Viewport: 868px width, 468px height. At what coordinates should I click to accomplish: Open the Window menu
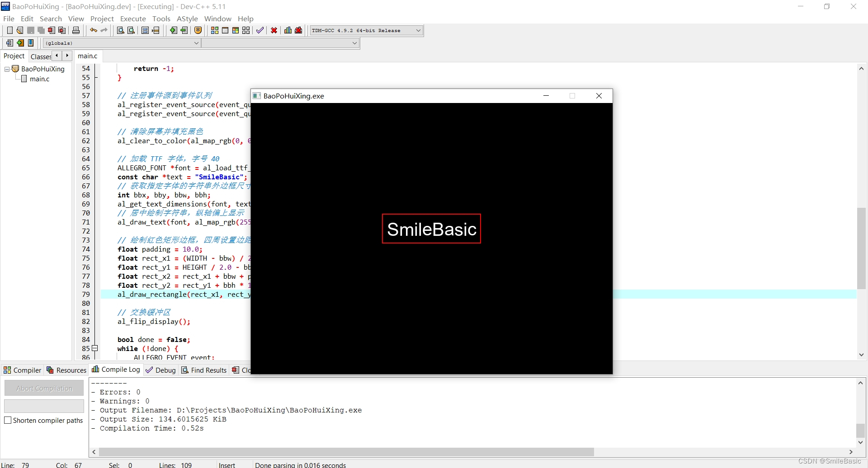pyautogui.click(x=218, y=19)
